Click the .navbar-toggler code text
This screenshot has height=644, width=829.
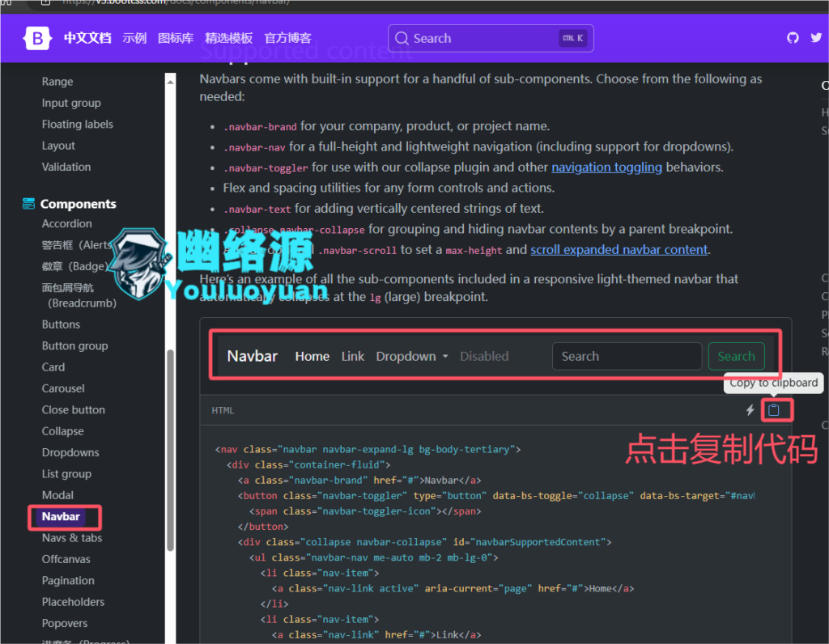[x=266, y=168]
